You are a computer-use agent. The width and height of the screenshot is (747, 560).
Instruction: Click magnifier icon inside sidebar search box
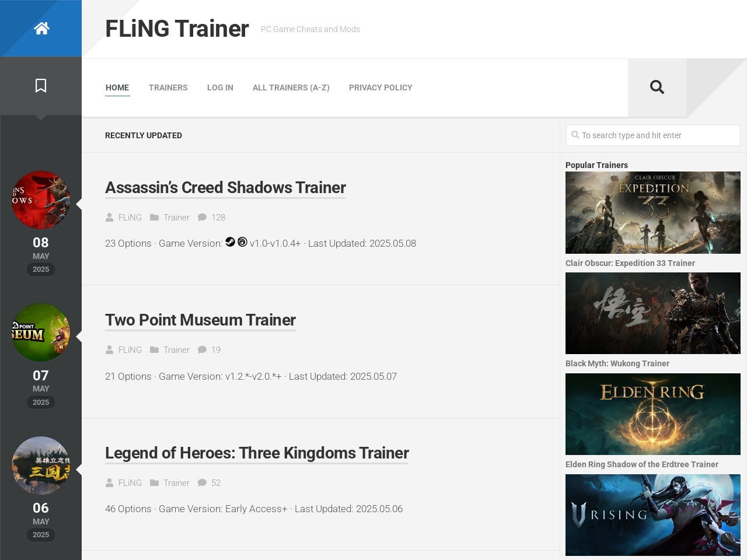click(x=575, y=135)
